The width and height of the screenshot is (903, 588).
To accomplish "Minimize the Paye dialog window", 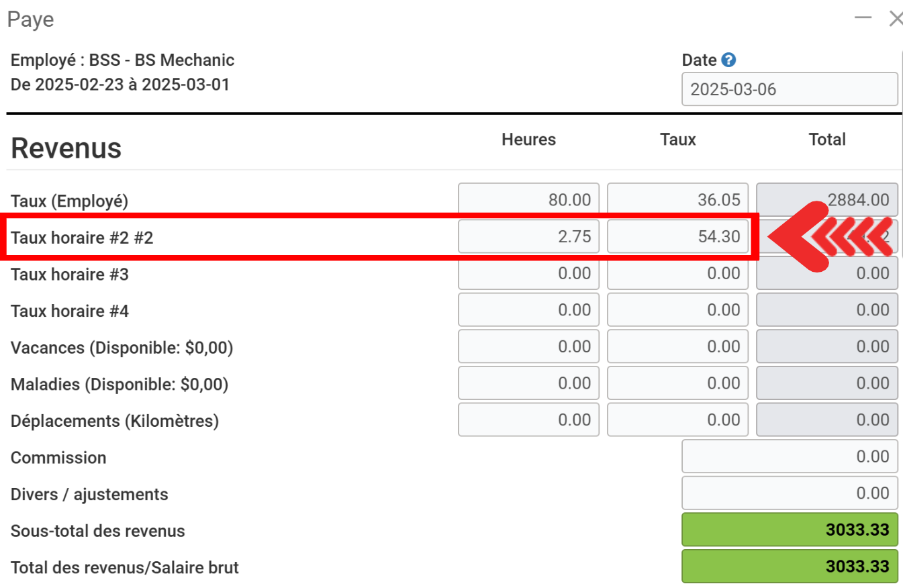I will coord(863,18).
